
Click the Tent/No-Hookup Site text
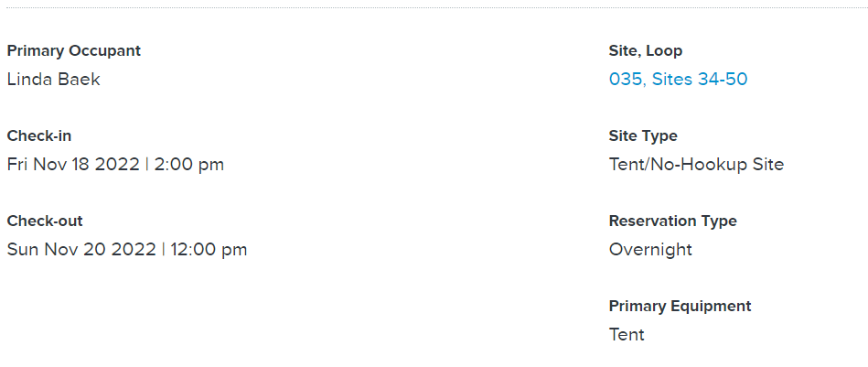tap(696, 165)
